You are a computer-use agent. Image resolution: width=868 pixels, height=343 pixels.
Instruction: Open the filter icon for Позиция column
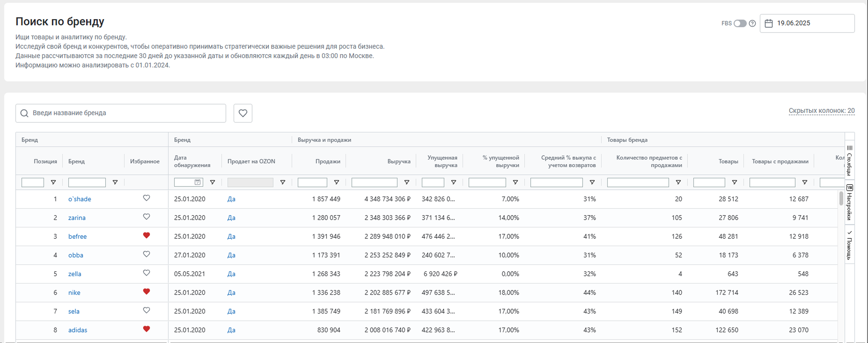coord(53,182)
